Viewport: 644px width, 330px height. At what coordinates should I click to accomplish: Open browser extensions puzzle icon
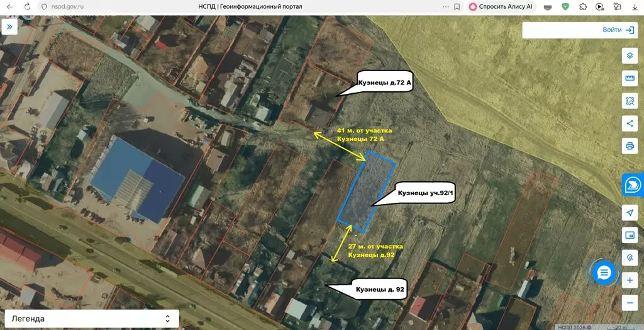tap(582, 6)
